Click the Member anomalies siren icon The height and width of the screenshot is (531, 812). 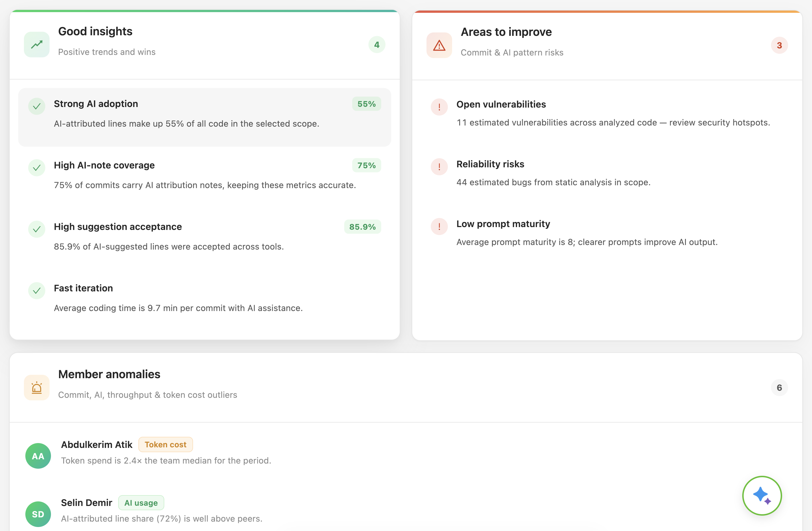pyautogui.click(x=37, y=387)
